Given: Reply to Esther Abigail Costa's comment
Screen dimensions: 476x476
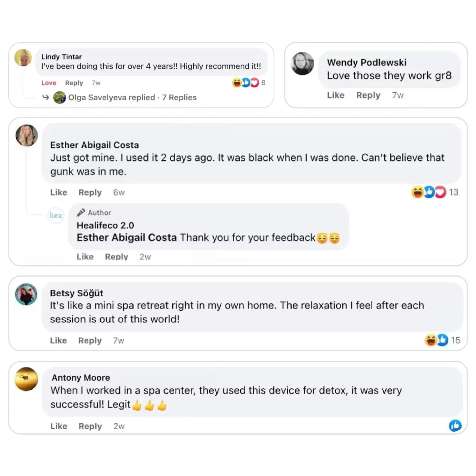Looking at the screenshot, I should (x=90, y=193).
